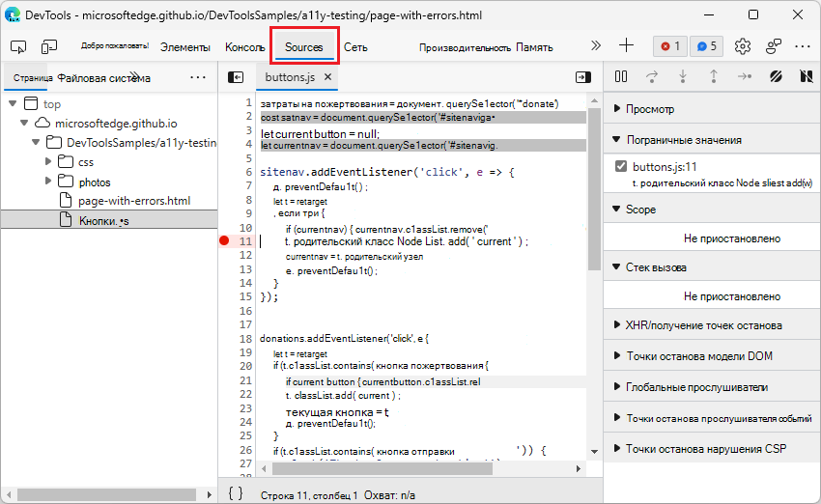Viewport: 821px width, 504px height.
Task: Open the Память tab
Action: coord(534,47)
